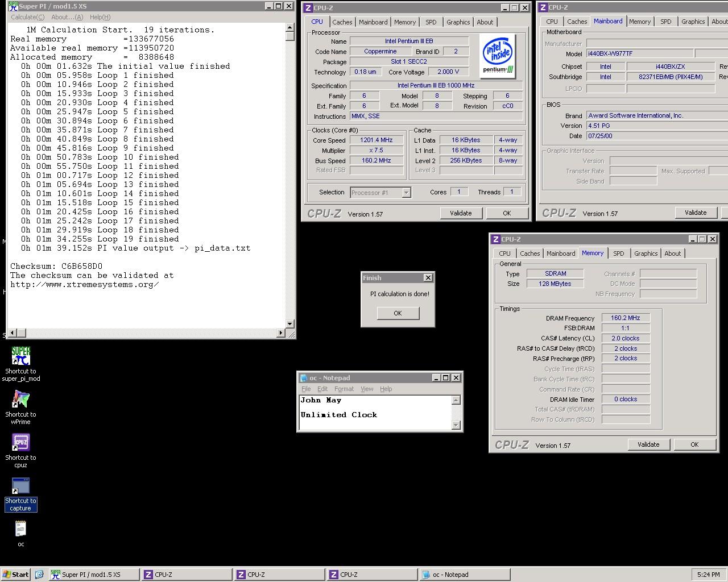Click OK in CPU-Z CPU window
This screenshot has width=728, height=582.
(507, 213)
